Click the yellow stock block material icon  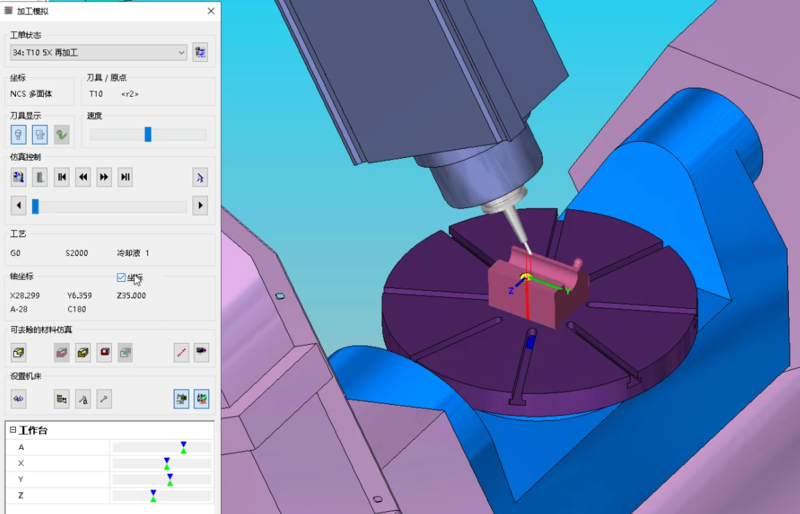(83, 352)
